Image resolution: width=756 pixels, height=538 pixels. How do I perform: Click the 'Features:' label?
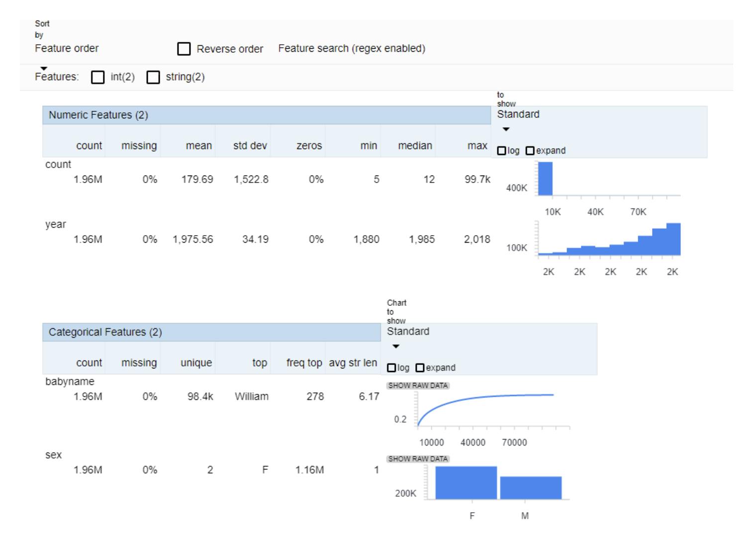57,77
